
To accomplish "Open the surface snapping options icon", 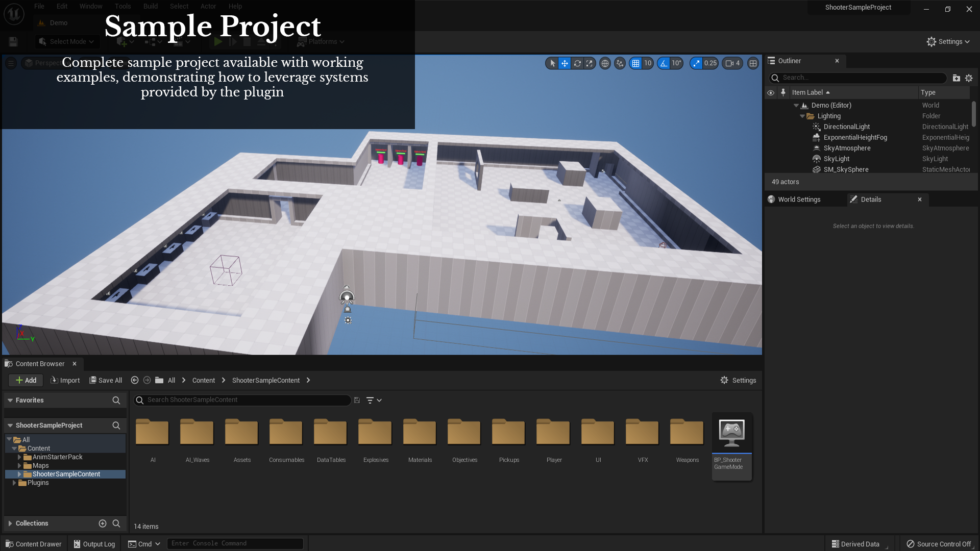I will pos(620,63).
